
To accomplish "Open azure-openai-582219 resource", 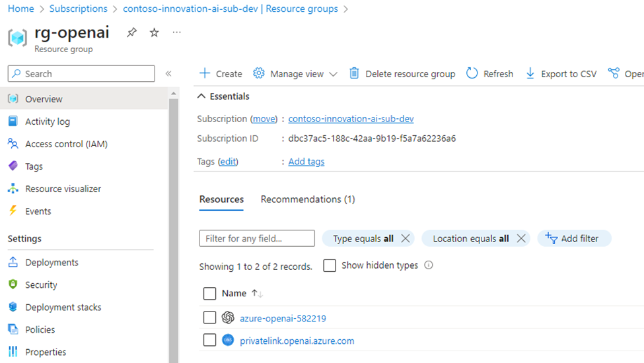I will 283,319.
